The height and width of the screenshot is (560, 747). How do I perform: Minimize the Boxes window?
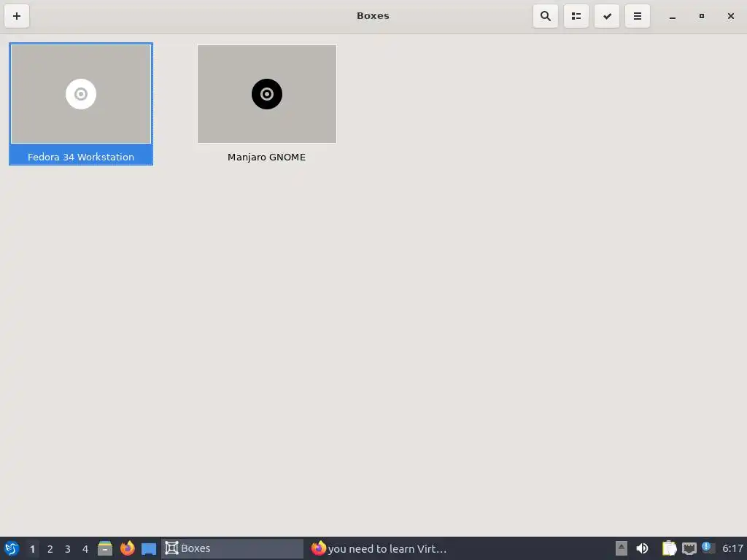[x=672, y=16]
